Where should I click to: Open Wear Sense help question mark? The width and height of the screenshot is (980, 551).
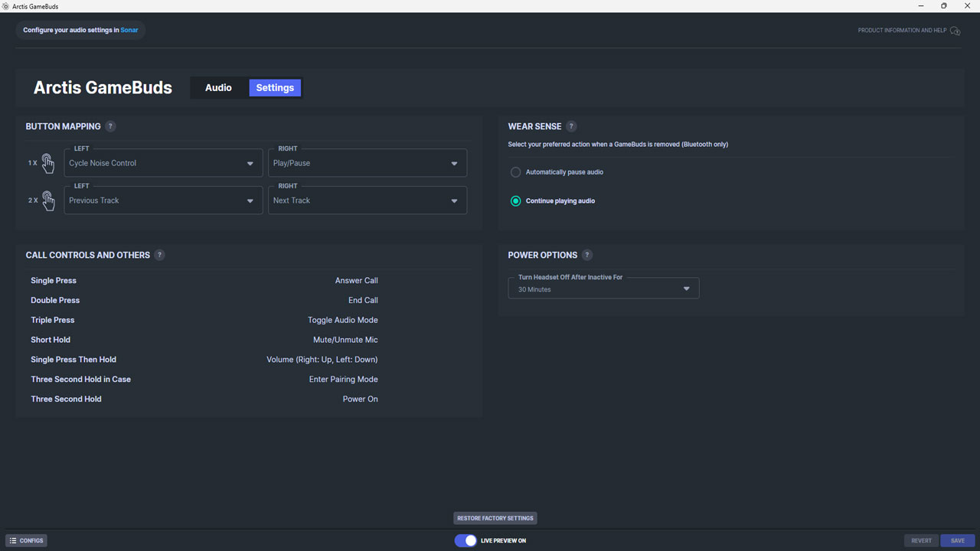point(571,126)
